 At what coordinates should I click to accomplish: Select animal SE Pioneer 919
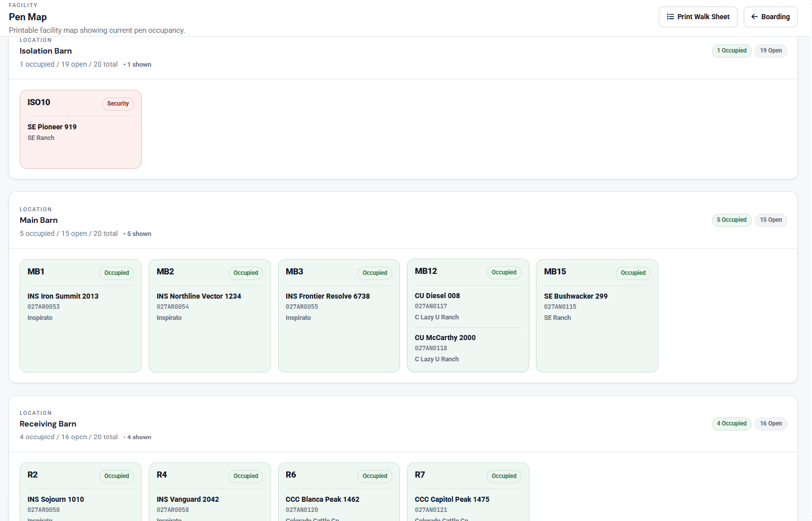[52, 127]
